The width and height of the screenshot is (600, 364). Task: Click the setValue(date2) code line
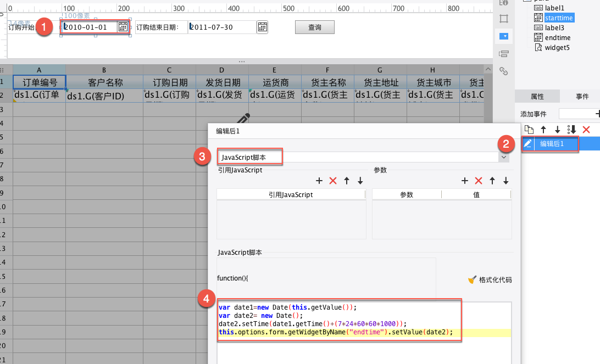click(x=336, y=332)
